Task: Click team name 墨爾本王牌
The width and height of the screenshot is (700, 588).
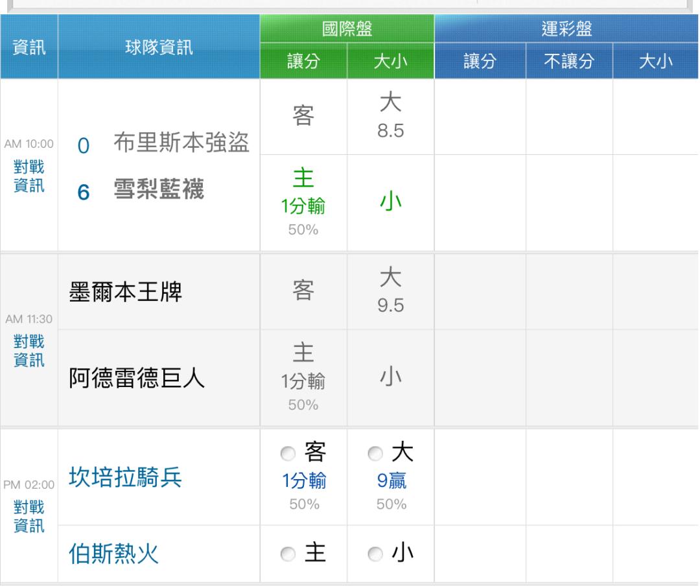Action: (126, 292)
